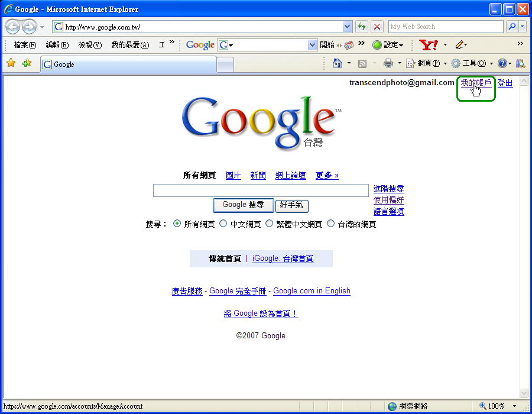
Task: Click the Add to Favorites star-plus icon
Action: click(27, 63)
